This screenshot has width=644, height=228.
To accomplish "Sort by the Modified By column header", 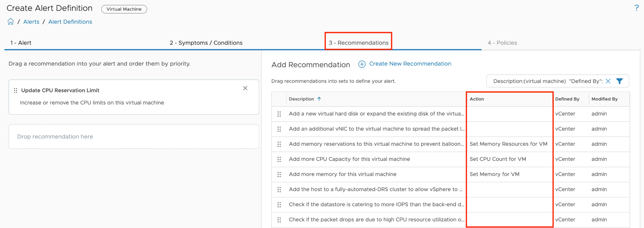I will (604, 99).
